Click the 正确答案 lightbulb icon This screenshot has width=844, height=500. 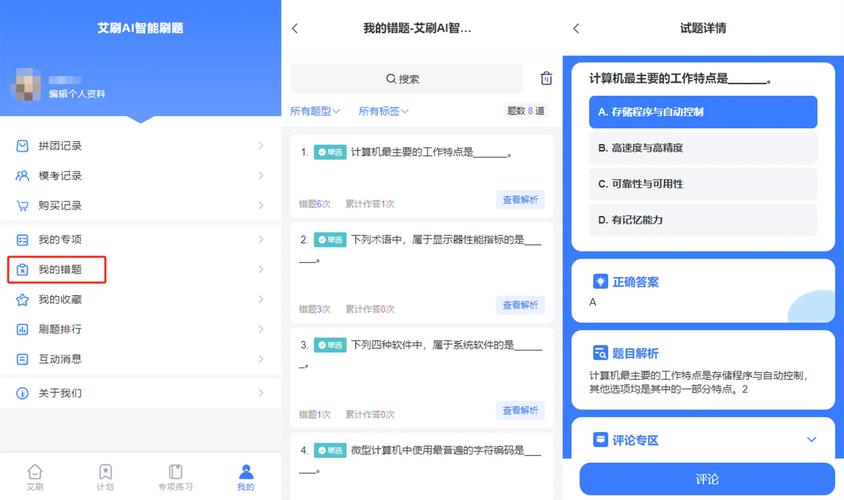tap(600, 281)
